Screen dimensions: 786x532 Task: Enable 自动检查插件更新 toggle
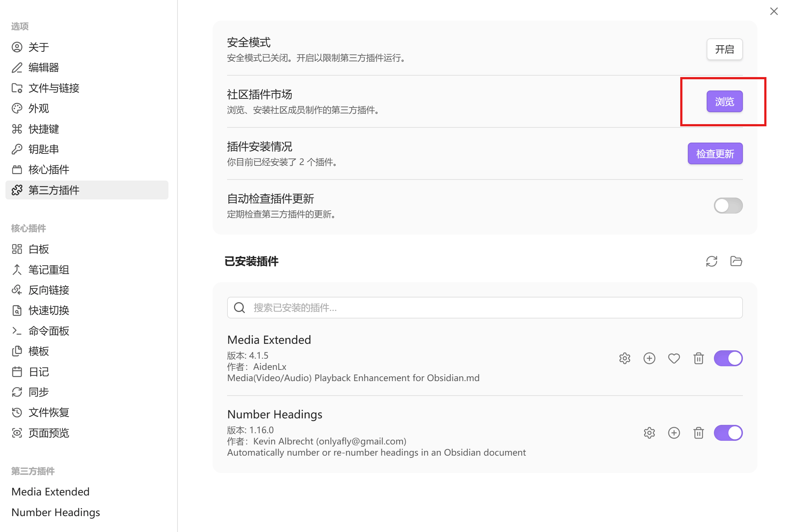pyautogui.click(x=728, y=206)
